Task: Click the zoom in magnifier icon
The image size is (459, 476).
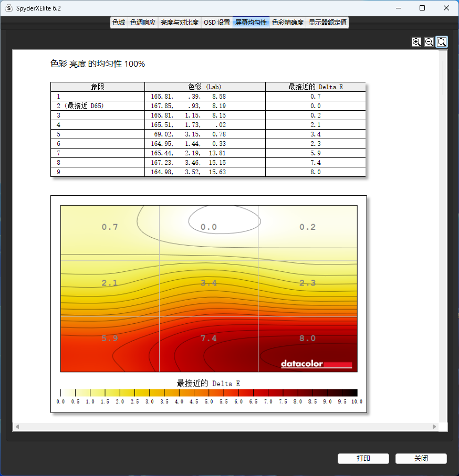Action: point(416,42)
